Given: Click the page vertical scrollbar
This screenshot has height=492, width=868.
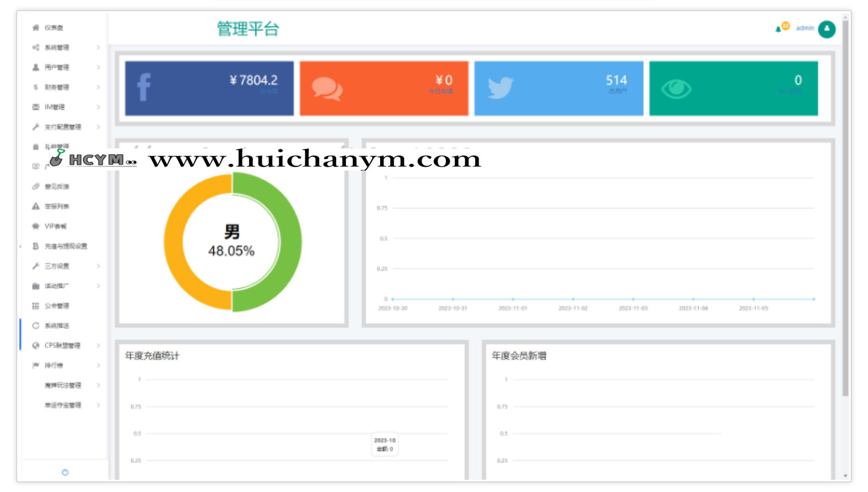Looking at the screenshot, I should tap(845, 210).
